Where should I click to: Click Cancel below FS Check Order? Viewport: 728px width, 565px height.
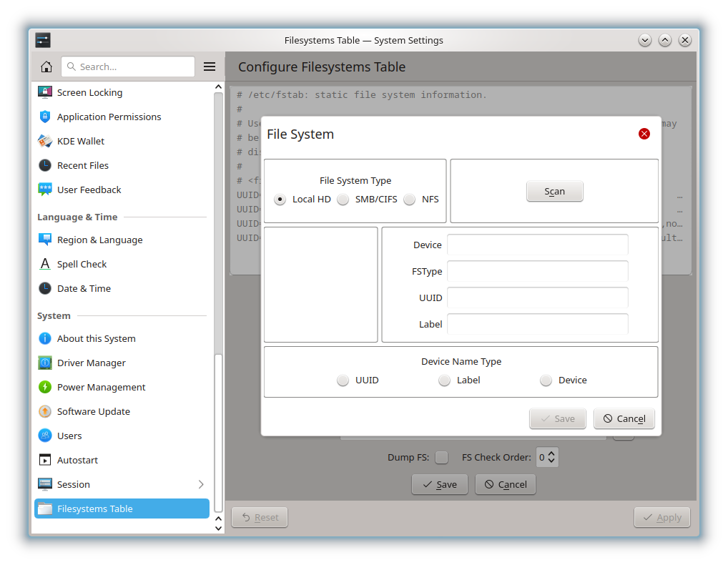pos(506,485)
